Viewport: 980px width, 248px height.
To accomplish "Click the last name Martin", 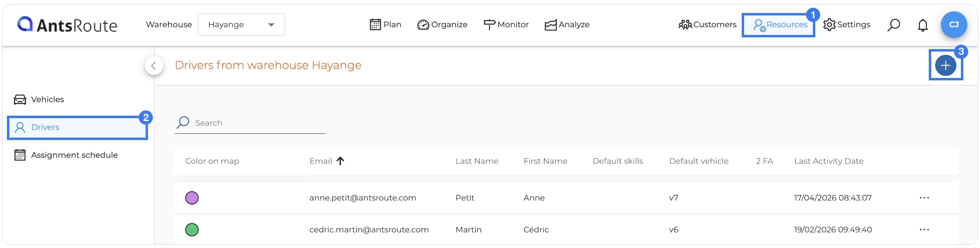I will point(468,230).
